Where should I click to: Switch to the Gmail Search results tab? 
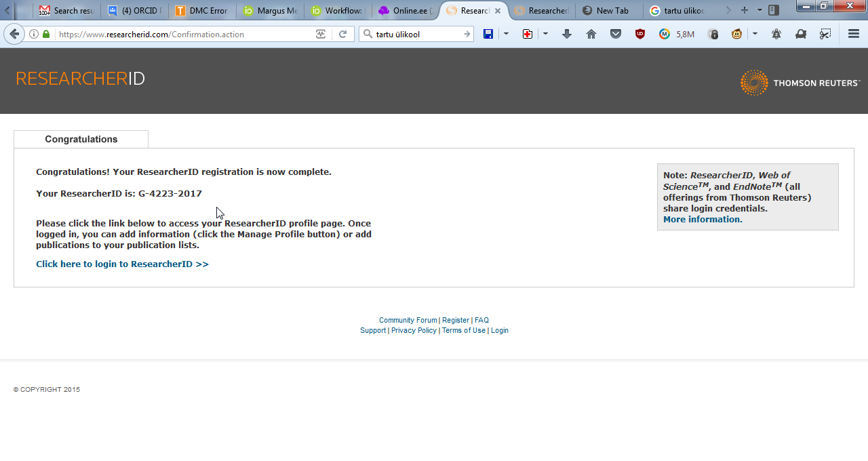click(66, 11)
